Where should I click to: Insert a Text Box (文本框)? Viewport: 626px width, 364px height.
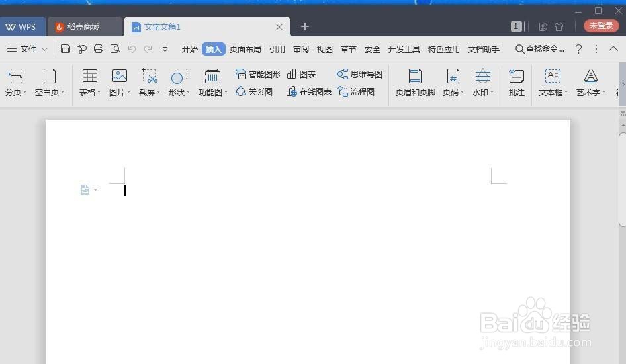[553, 82]
